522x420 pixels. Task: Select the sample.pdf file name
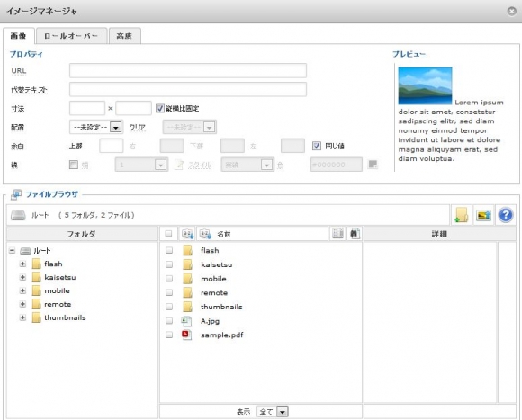click(222, 335)
